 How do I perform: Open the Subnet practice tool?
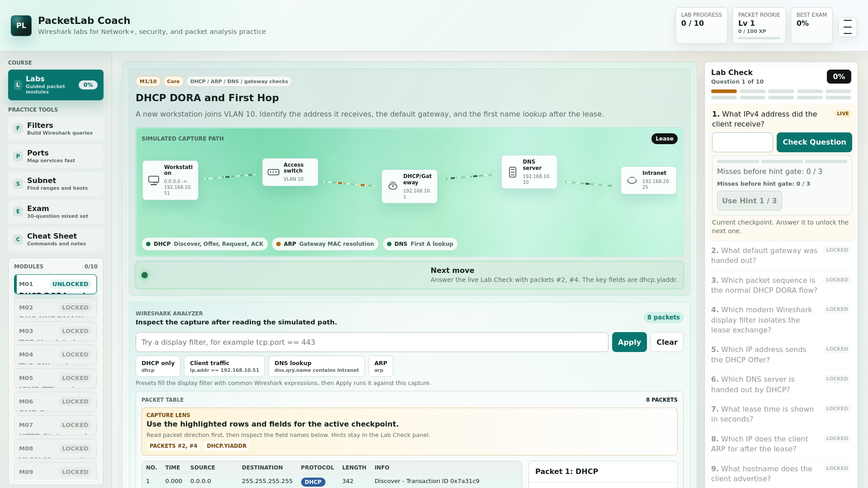[56, 184]
